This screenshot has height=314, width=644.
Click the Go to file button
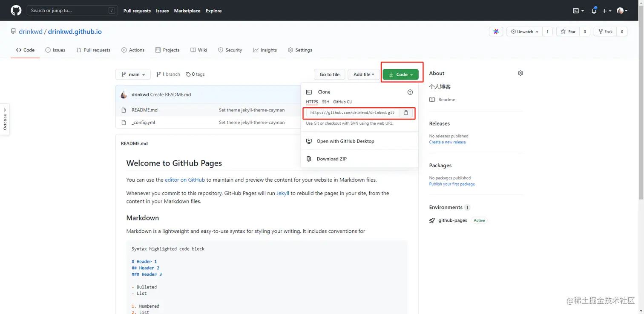(329, 74)
